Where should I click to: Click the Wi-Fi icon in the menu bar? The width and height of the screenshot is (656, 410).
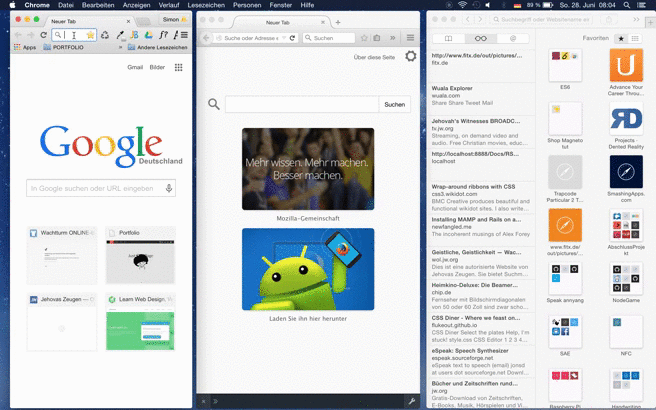pyautogui.click(x=462, y=5)
